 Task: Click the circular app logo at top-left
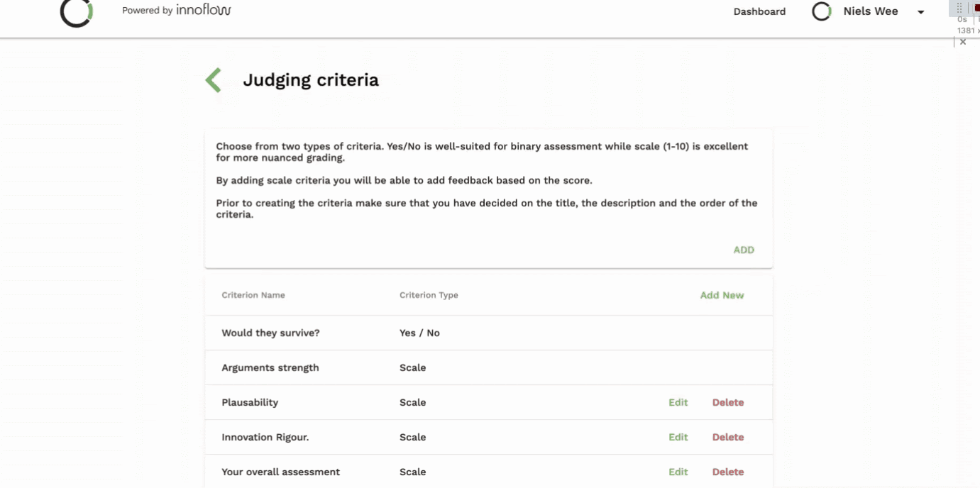point(77,12)
